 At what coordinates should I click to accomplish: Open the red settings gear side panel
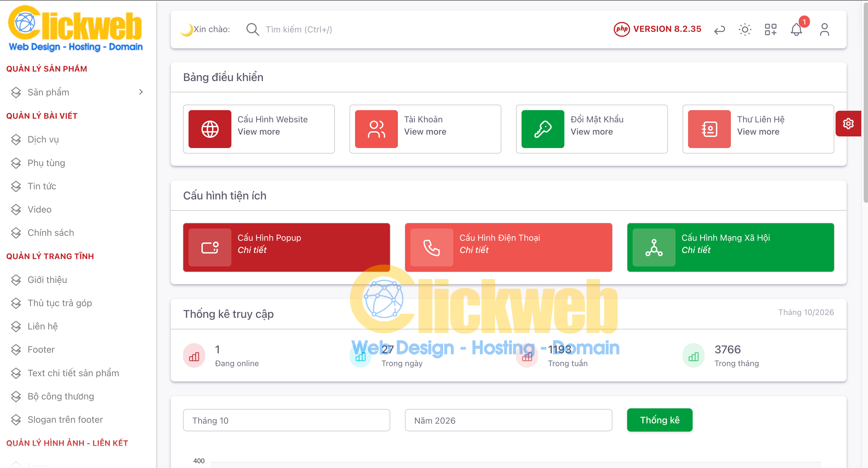coord(848,124)
